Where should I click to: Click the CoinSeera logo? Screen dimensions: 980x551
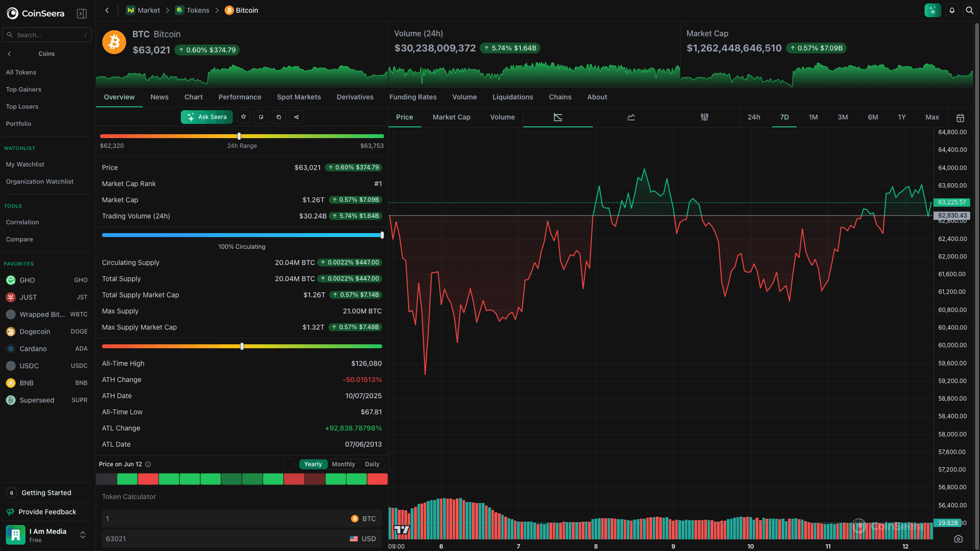click(x=36, y=14)
